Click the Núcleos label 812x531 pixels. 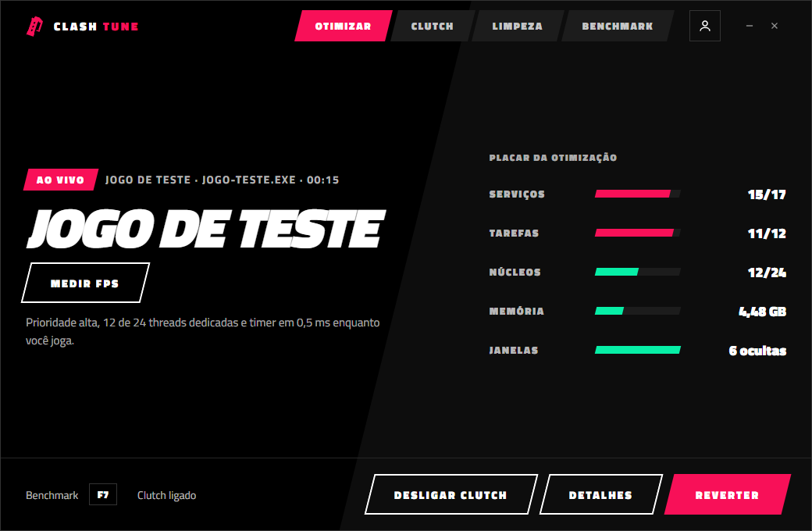[x=515, y=272]
